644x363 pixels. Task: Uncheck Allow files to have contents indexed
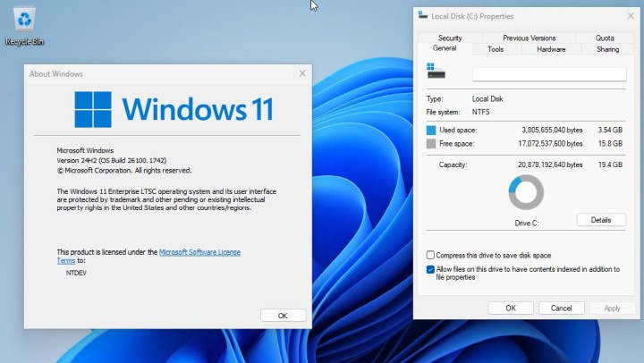[x=431, y=268]
